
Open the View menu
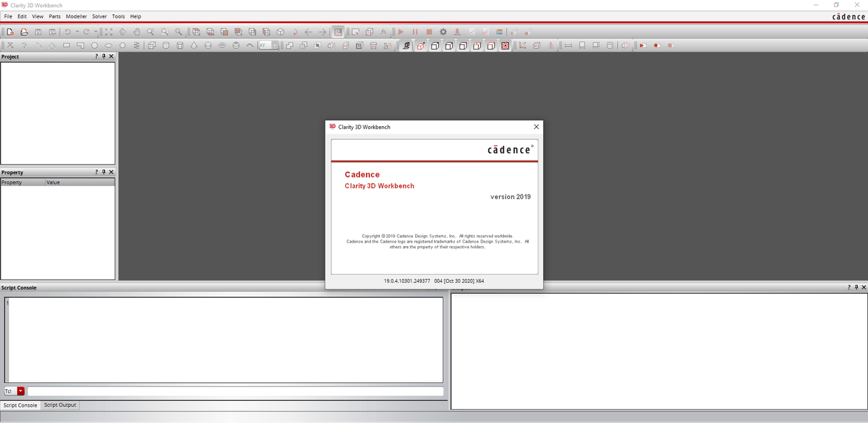tap(37, 16)
